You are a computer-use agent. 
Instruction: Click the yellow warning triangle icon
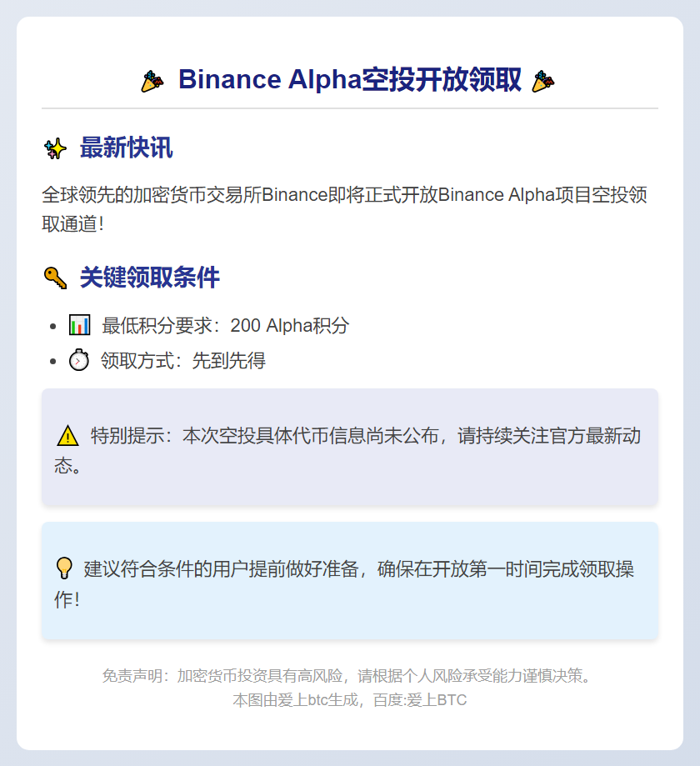pos(67,436)
